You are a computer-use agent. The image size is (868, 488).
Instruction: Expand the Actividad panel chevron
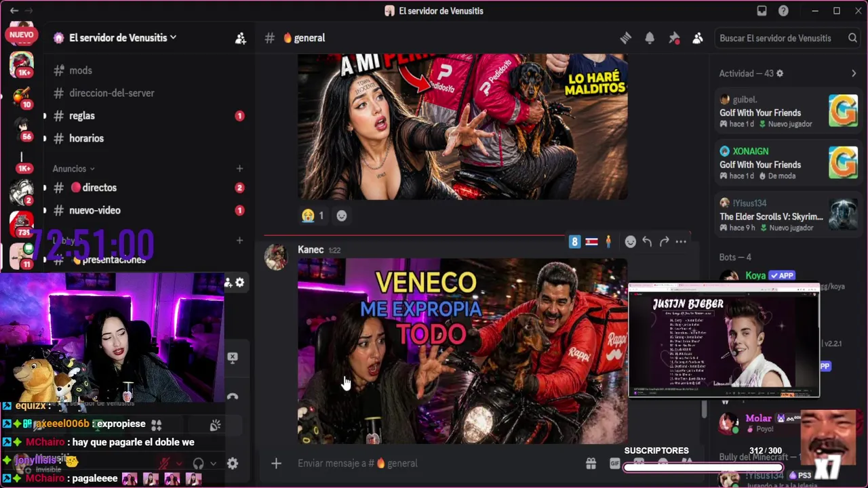(854, 73)
